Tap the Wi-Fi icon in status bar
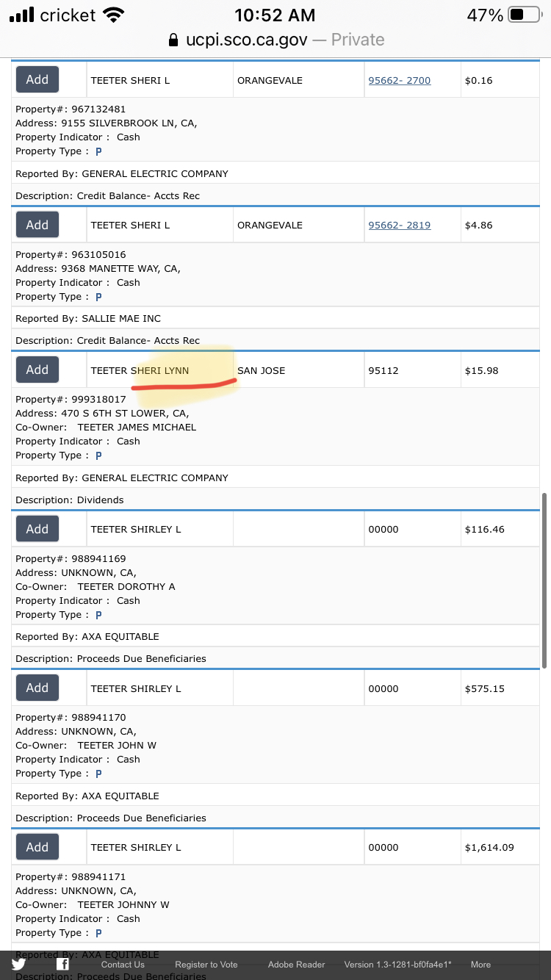The width and height of the screenshot is (551, 980). pyautogui.click(x=113, y=15)
